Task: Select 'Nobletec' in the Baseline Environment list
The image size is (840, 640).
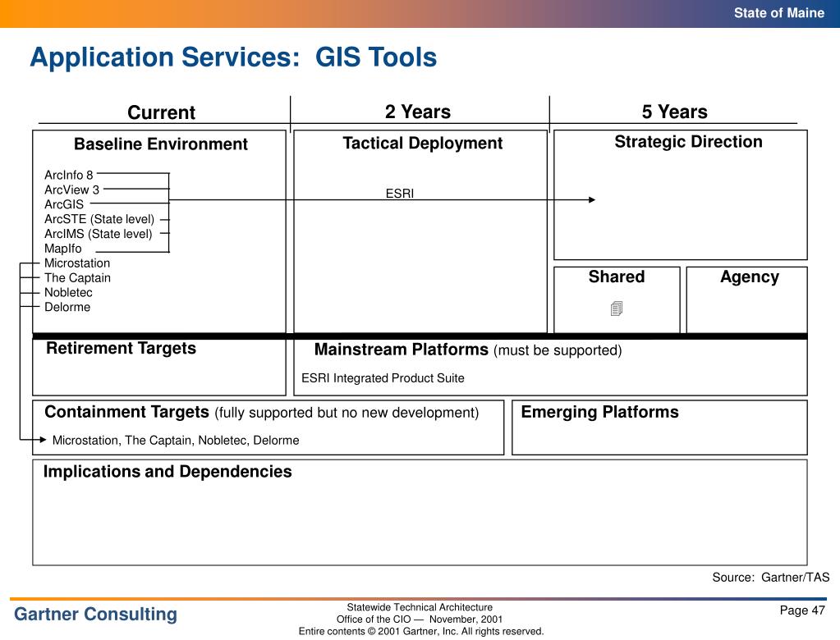Action: [x=69, y=293]
